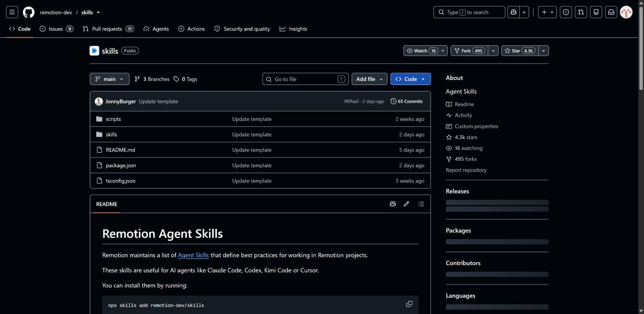This screenshot has width=644, height=314.
Task: View the 16 watching link
Action: (x=464, y=148)
